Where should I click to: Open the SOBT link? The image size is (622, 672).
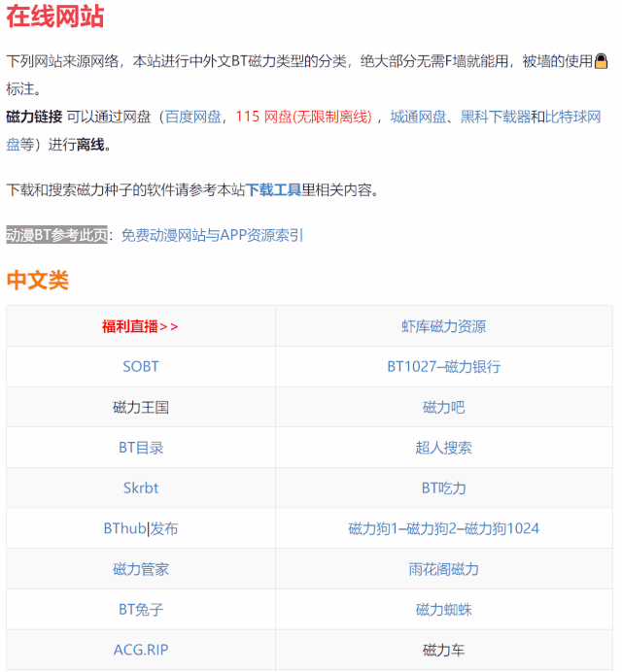coord(141,367)
